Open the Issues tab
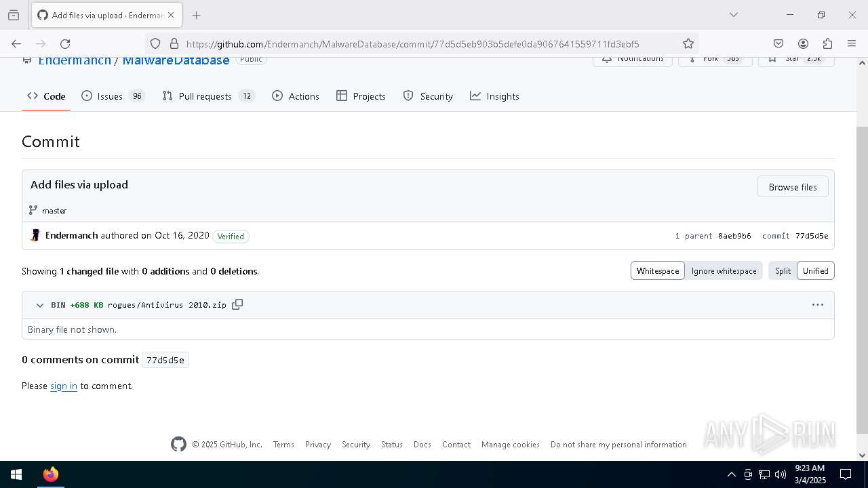The image size is (868, 488). [113, 96]
